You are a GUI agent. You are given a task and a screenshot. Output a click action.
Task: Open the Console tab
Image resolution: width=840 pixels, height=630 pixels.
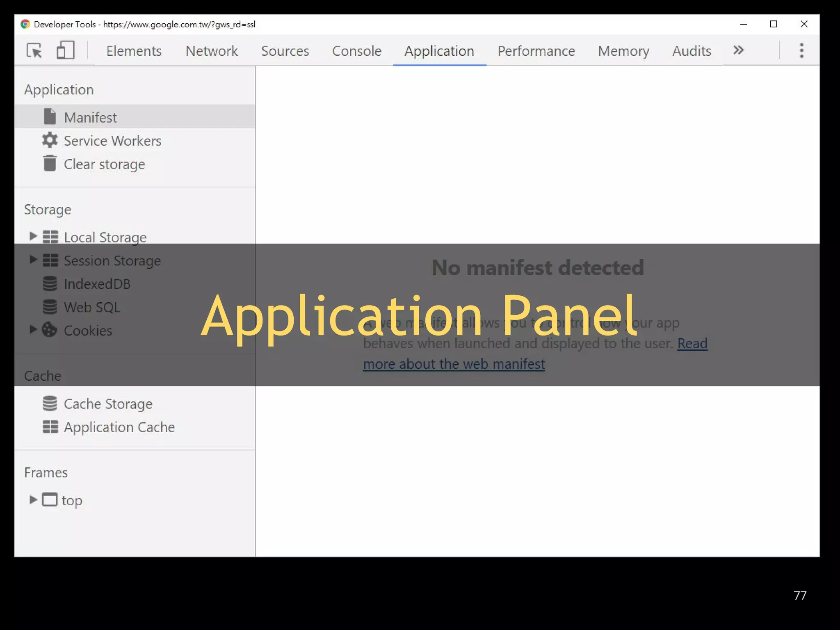coord(356,51)
